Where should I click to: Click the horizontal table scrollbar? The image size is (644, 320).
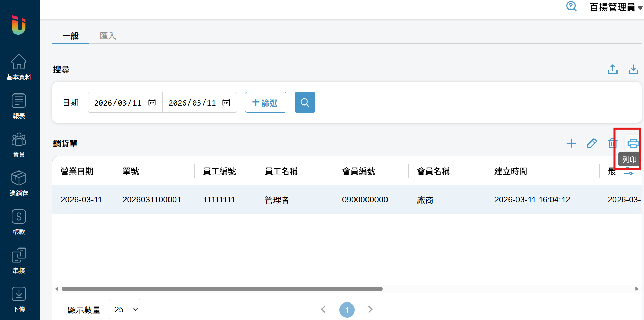click(222, 289)
